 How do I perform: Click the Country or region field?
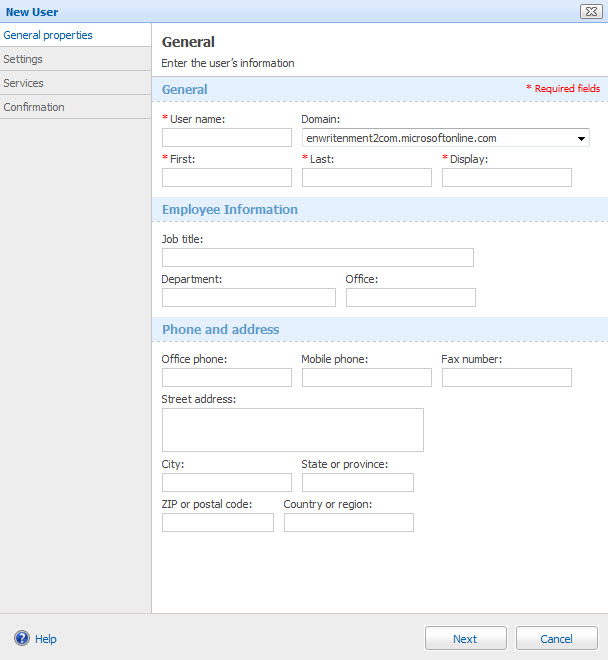click(x=348, y=522)
